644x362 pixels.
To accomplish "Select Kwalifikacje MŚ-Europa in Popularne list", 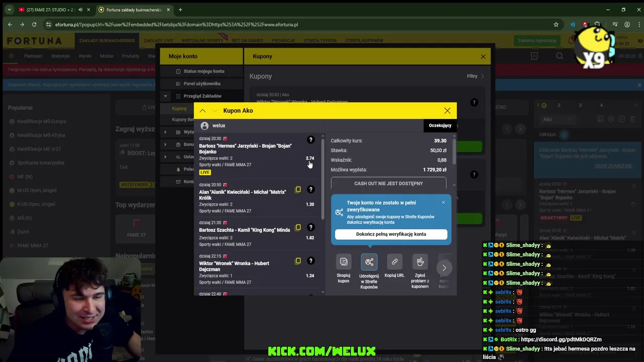I will pyautogui.click(x=42, y=122).
